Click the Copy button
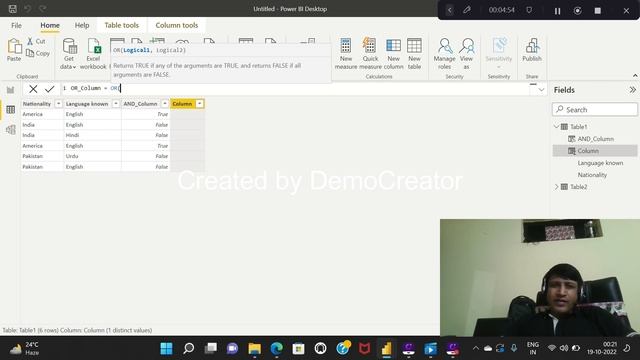 (38, 53)
